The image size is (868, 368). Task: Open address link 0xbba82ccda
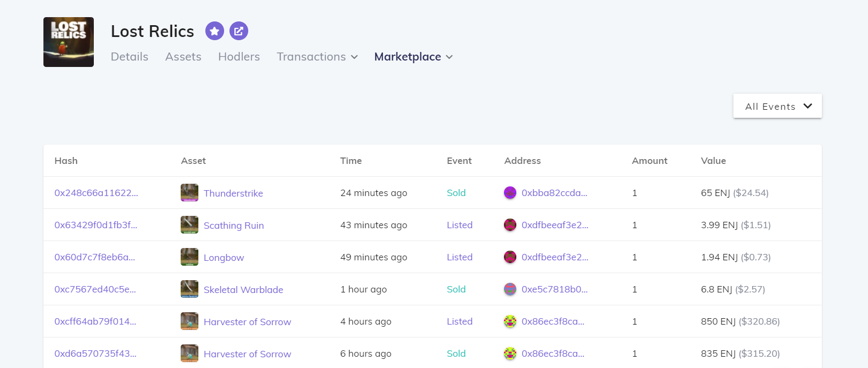click(x=554, y=193)
